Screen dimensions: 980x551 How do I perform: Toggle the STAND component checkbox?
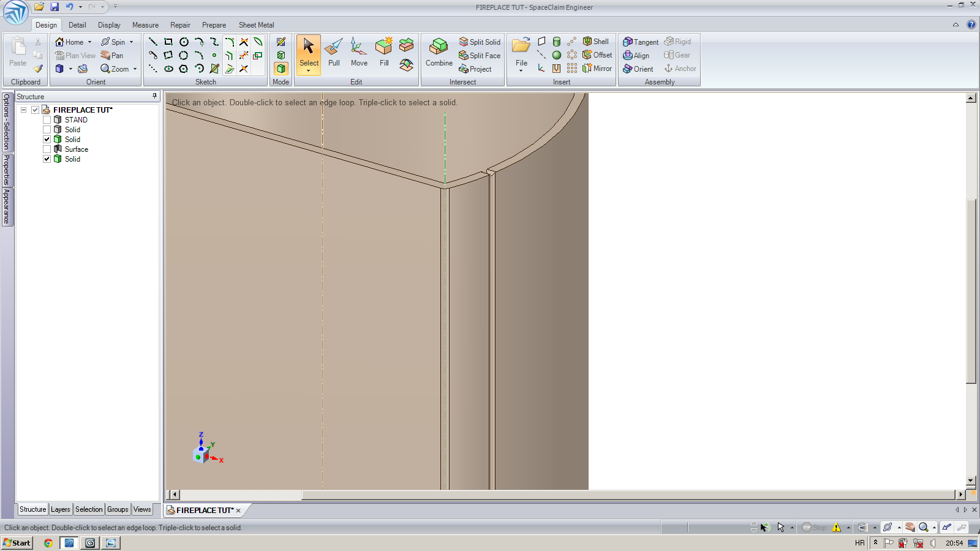(x=47, y=120)
